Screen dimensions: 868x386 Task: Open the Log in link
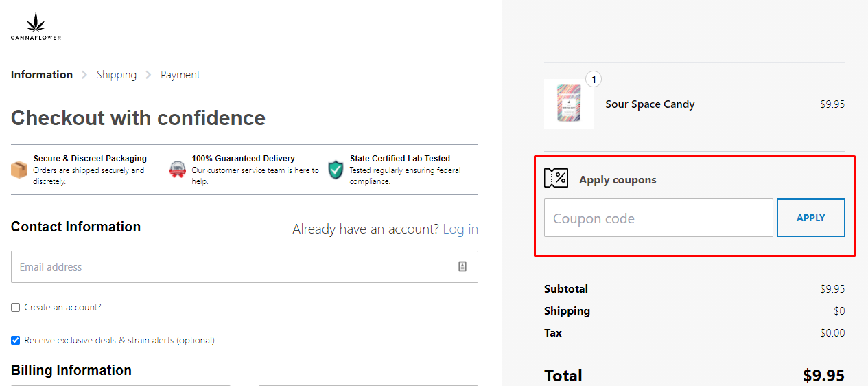tap(460, 229)
